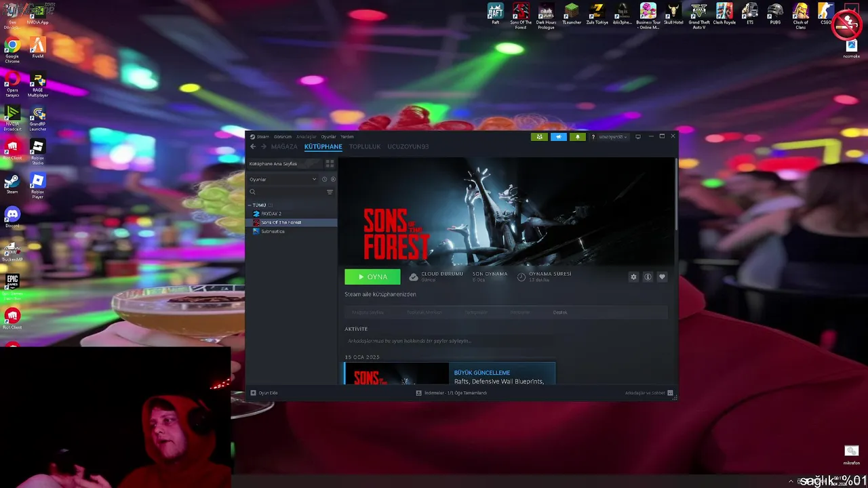Open the MAĞAZA tab
This screenshot has width=868, height=488.
tap(284, 146)
